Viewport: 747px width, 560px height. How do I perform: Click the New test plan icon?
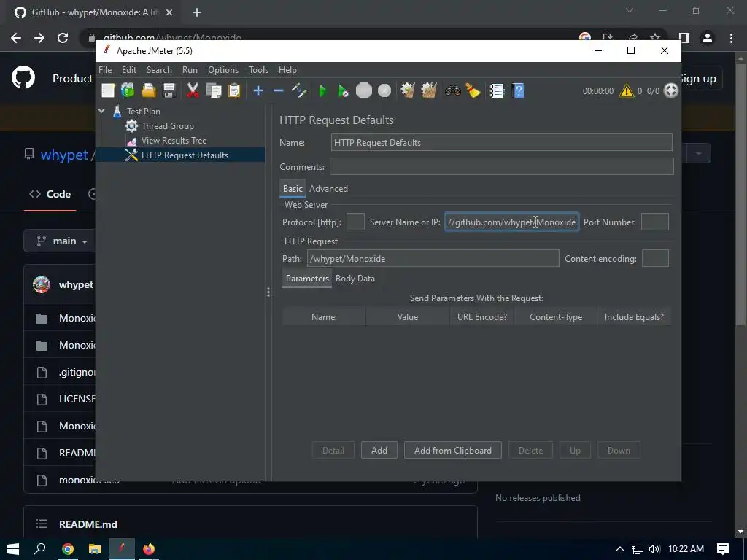pyautogui.click(x=108, y=90)
